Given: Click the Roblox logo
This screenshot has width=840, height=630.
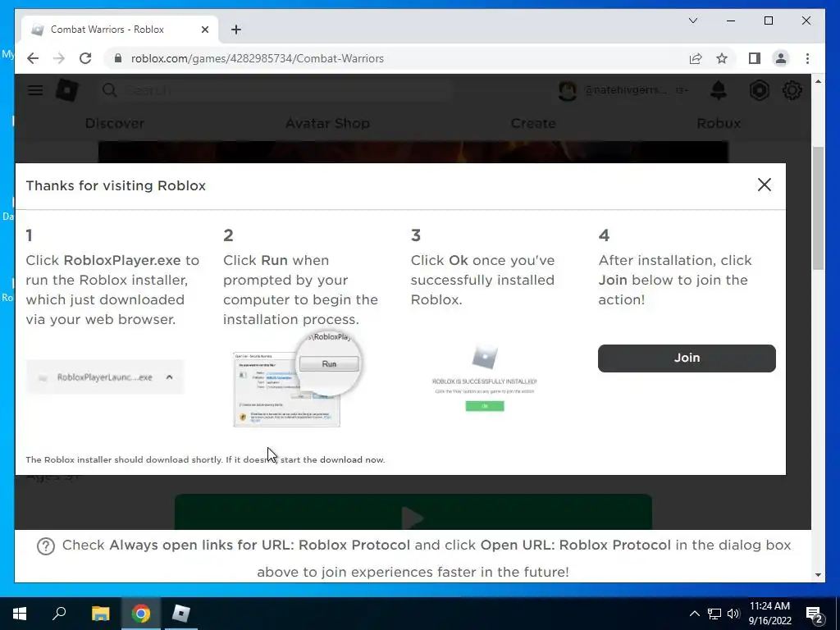Looking at the screenshot, I should pos(67,90).
